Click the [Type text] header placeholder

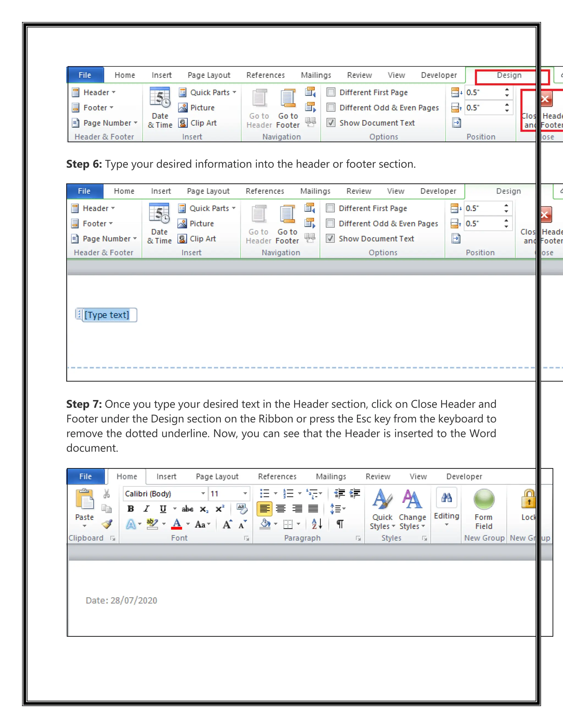point(106,315)
